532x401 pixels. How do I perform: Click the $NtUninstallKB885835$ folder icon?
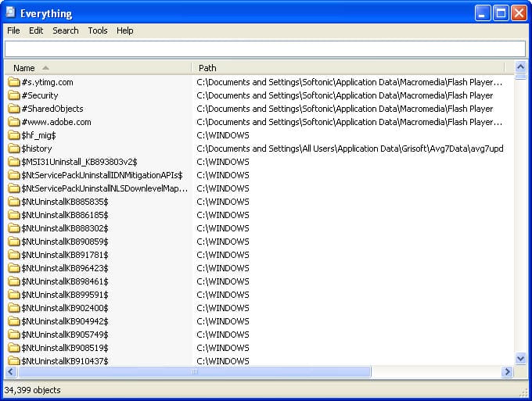click(14, 202)
